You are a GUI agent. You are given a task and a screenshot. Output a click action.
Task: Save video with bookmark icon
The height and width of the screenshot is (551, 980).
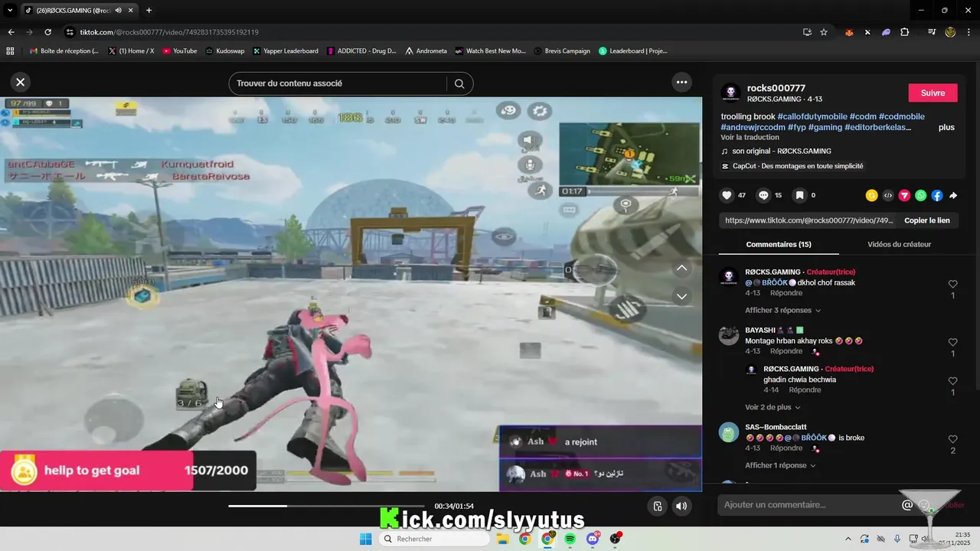coord(799,195)
